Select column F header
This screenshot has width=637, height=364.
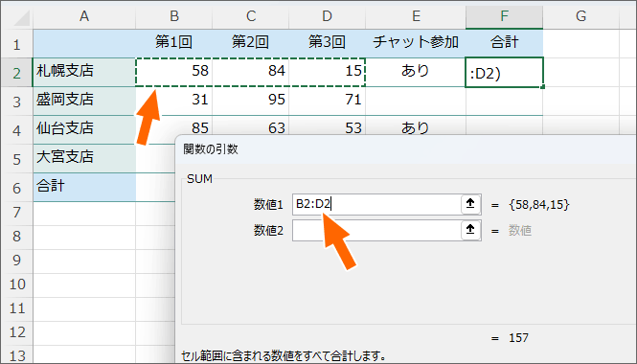click(x=504, y=16)
